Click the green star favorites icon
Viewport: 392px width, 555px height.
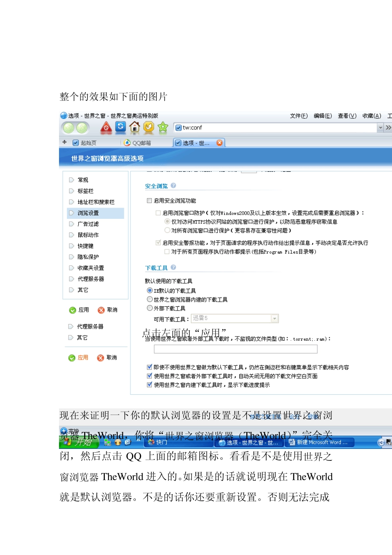163,127
